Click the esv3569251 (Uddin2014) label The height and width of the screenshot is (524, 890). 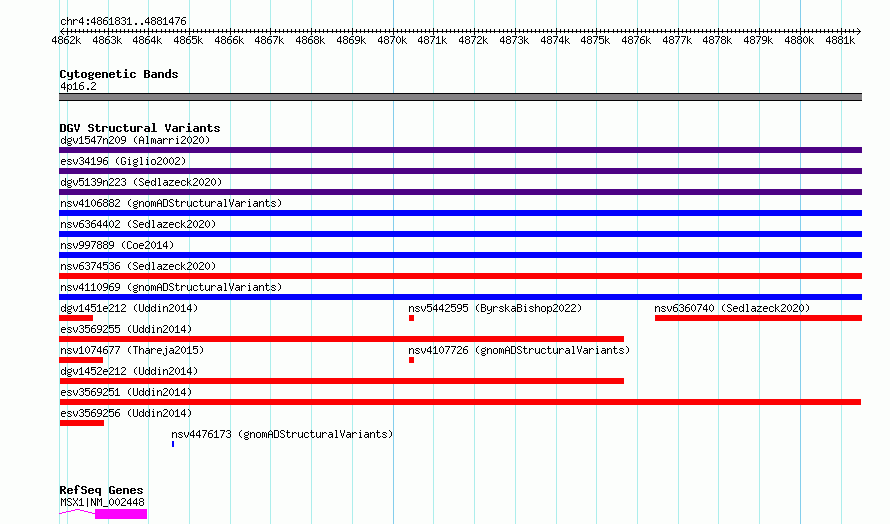tap(127, 392)
